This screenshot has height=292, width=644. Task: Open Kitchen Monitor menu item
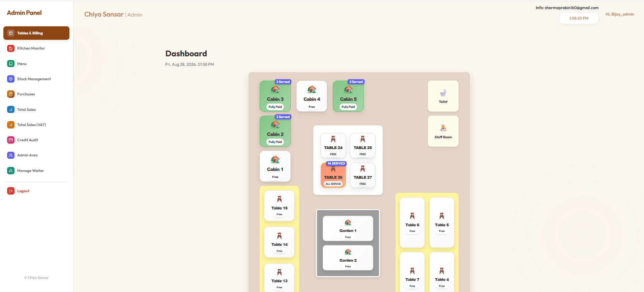[36, 48]
